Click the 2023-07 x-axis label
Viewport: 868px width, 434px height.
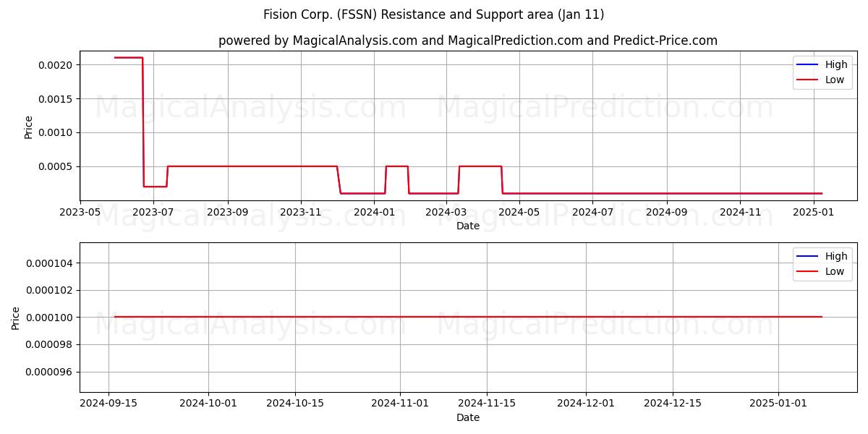coord(153,213)
